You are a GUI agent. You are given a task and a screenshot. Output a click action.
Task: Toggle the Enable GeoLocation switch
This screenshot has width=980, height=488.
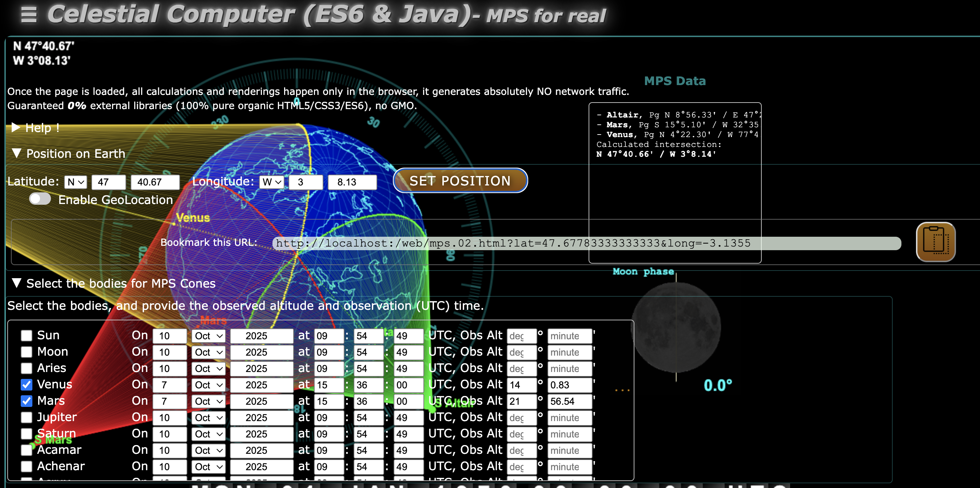pos(40,199)
